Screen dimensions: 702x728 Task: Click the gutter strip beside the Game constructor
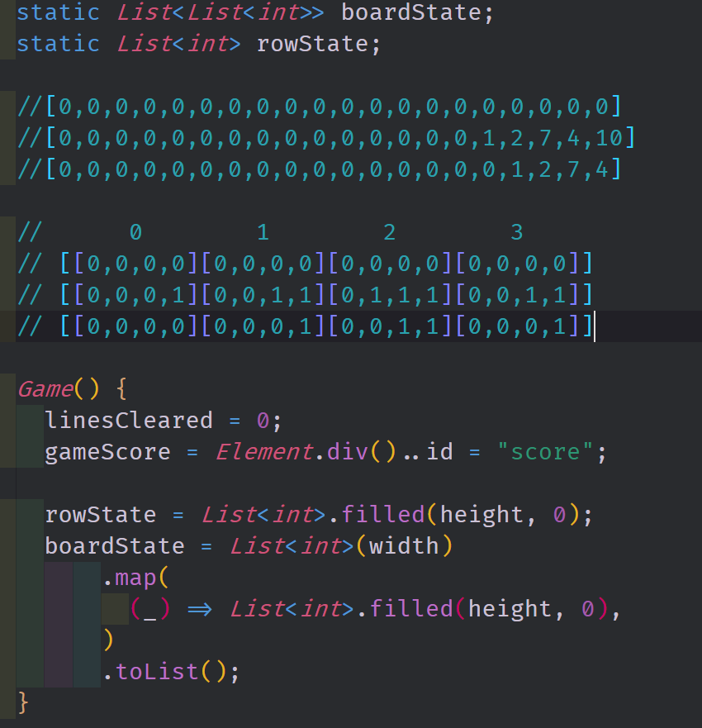point(7,388)
